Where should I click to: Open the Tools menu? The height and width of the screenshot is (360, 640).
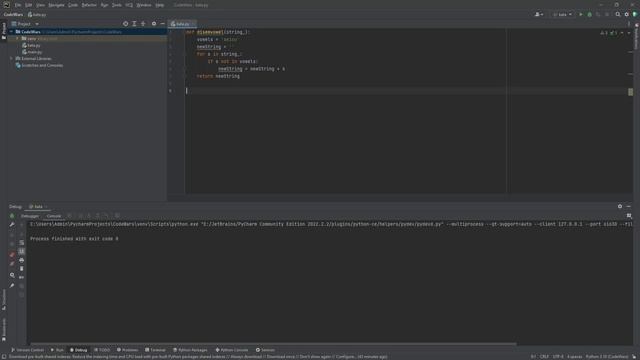(117, 5)
